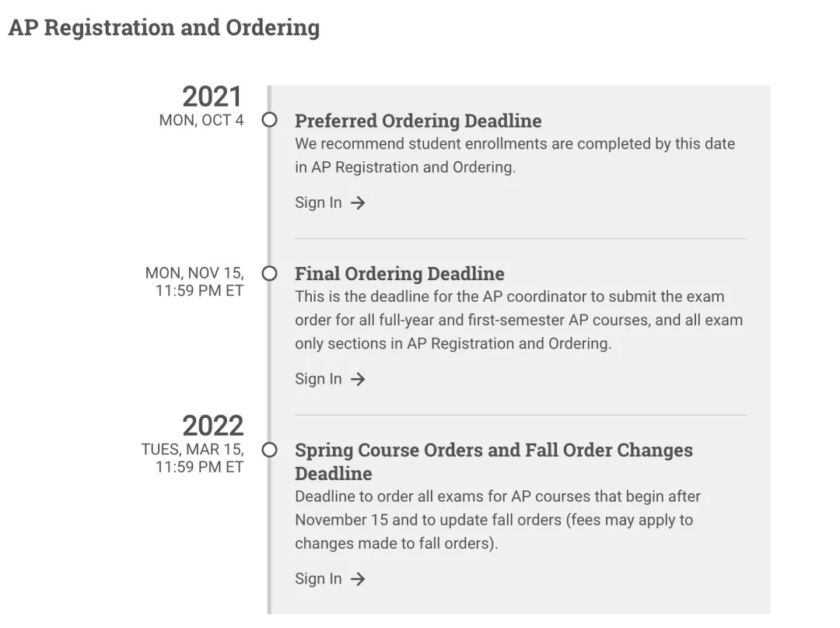Select the timeline circle for Mon, Oct 4
This screenshot has width=840, height=628.
point(269,120)
